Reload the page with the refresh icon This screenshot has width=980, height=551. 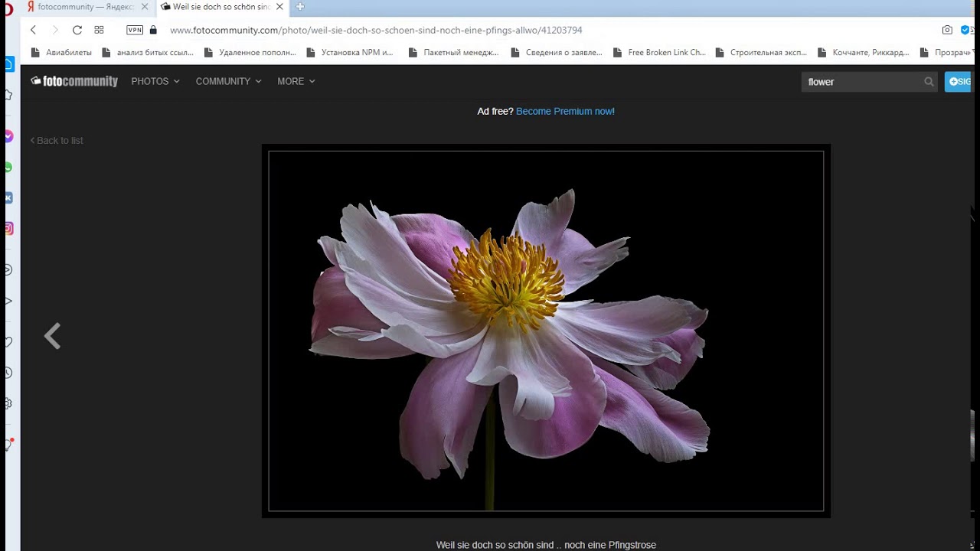pyautogui.click(x=77, y=30)
